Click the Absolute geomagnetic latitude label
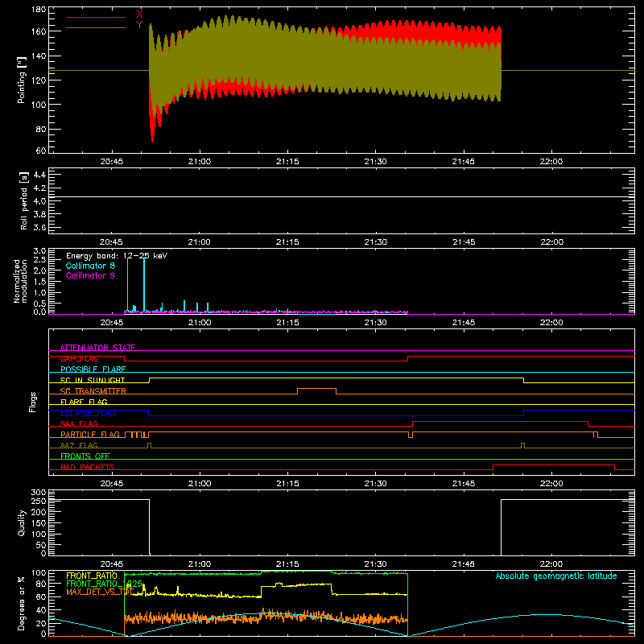 tap(556, 576)
